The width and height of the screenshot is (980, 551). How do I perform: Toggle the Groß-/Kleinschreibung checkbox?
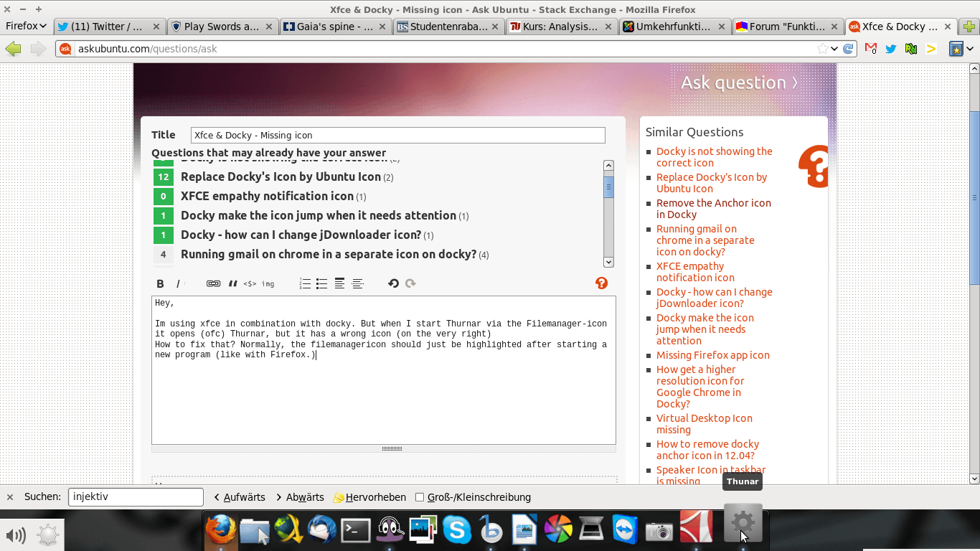click(x=420, y=497)
